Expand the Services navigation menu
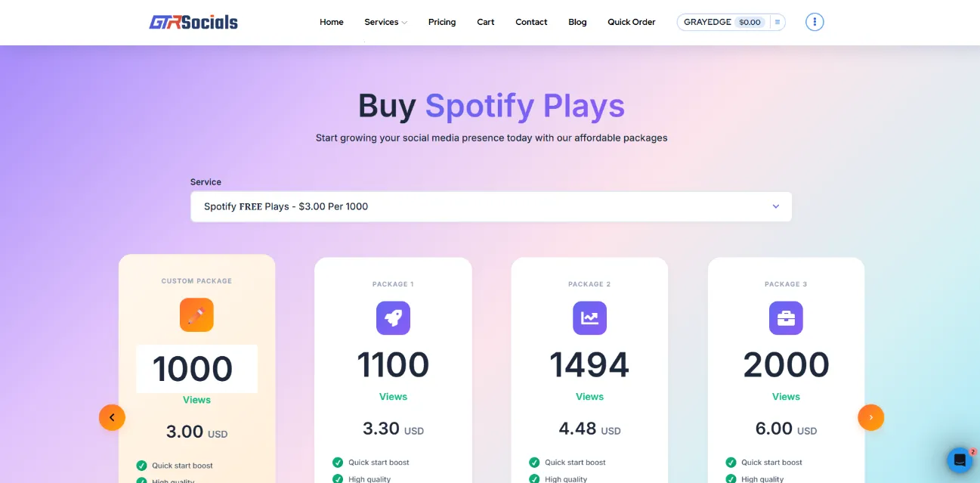980x483 pixels. click(x=385, y=22)
